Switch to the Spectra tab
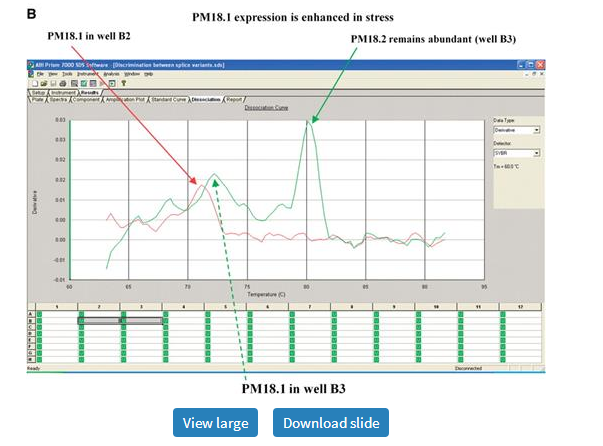Image resolution: width=603 pixels, height=446 pixels. click(60, 100)
